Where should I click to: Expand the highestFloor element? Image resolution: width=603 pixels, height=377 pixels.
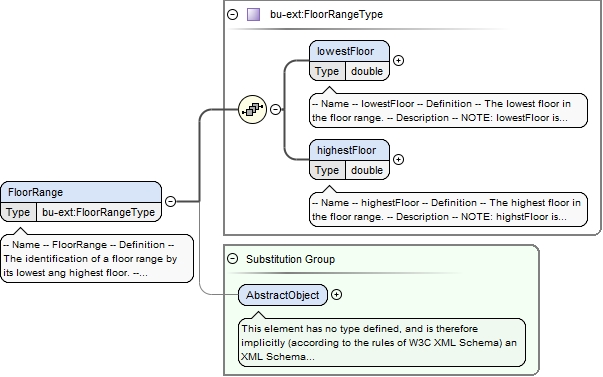[398, 160]
